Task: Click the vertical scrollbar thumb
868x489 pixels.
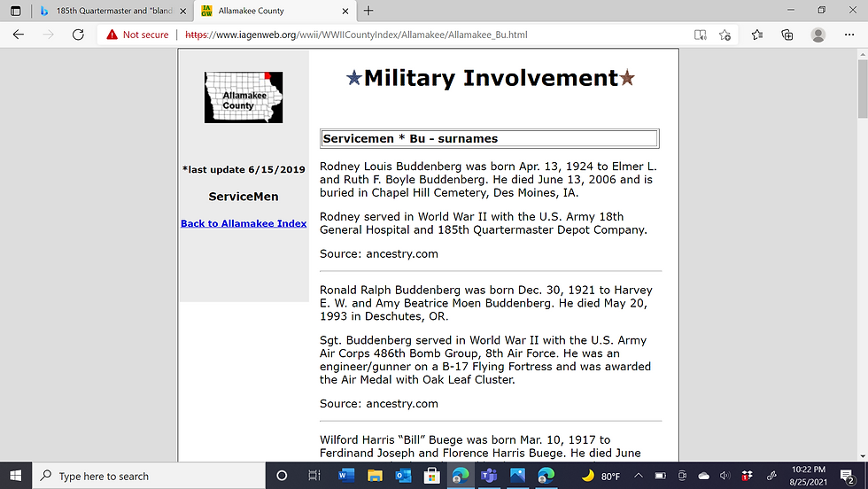Action: pos(863,89)
